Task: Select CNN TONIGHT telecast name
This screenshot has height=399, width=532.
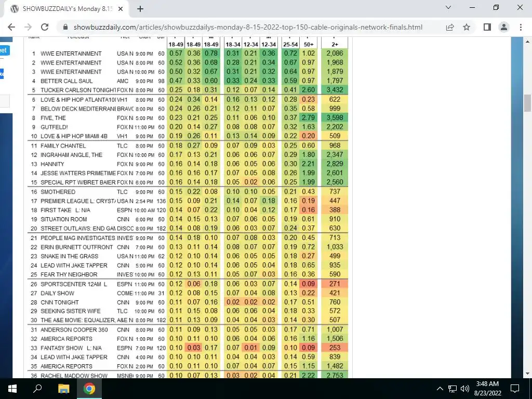Action: [x=59, y=302]
